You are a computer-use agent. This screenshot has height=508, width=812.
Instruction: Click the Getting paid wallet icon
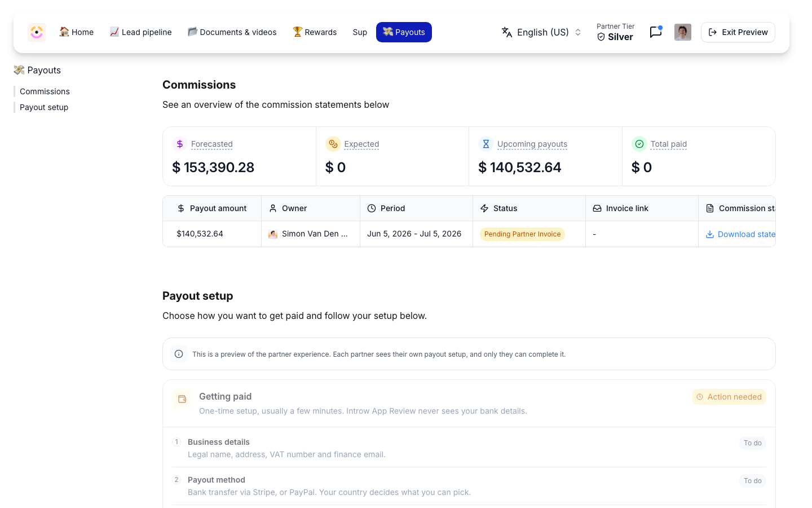(x=182, y=399)
